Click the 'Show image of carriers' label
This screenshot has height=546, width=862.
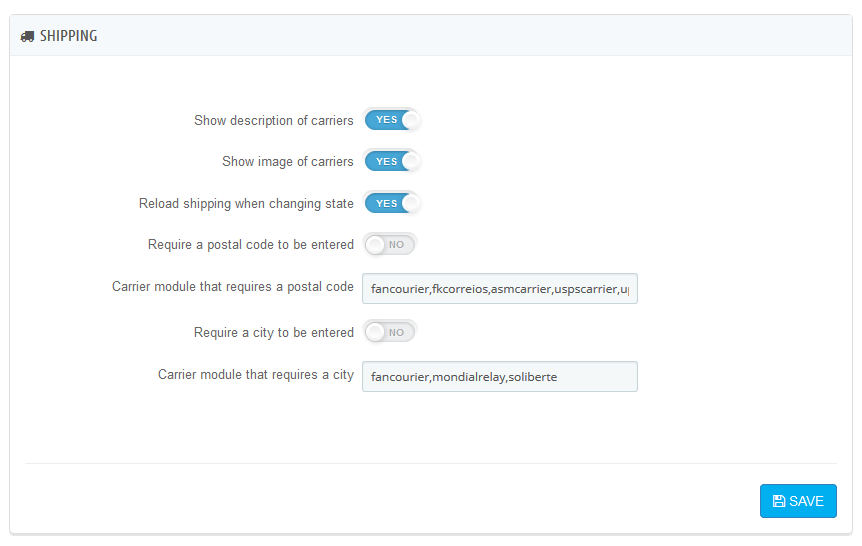tap(287, 162)
